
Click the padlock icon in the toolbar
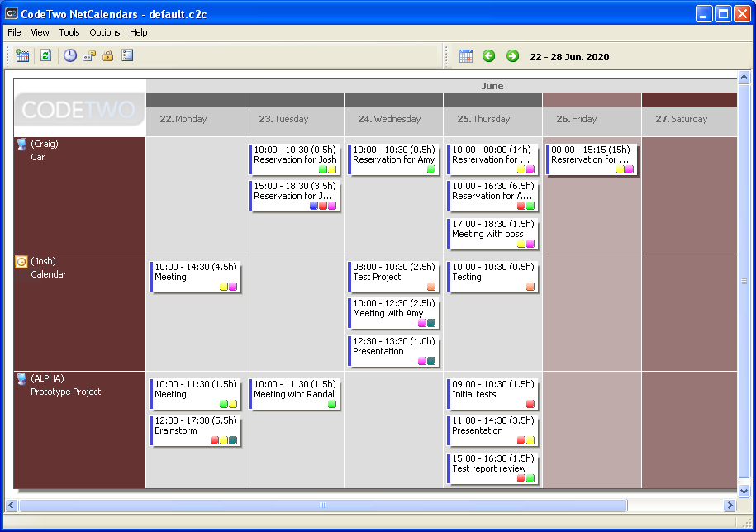coord(107,55)
